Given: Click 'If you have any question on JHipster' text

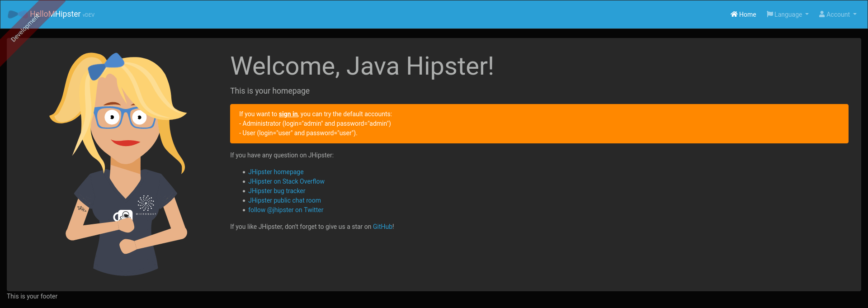Looking at the screenshot, I should click(x=282, y=155).
